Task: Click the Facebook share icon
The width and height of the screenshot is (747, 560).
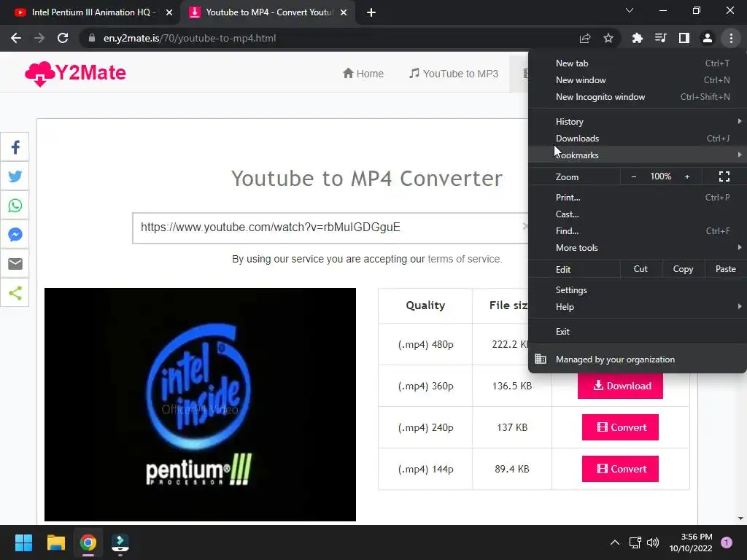Action: tap(15, 147)
